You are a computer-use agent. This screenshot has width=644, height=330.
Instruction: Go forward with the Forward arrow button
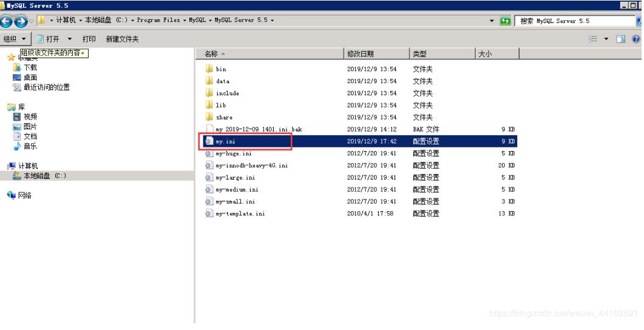pos(21,21)
